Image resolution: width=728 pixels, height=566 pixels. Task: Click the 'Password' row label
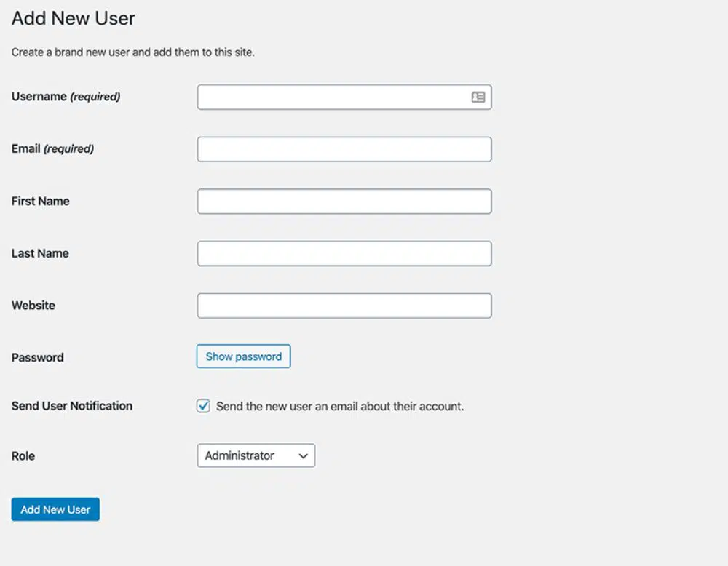(x=38, y=357)
